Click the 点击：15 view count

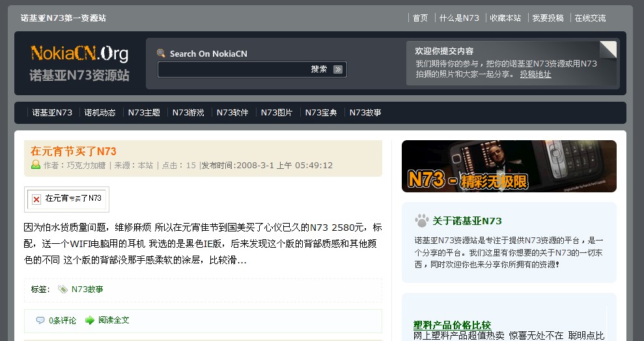click(x=178, y=166)
